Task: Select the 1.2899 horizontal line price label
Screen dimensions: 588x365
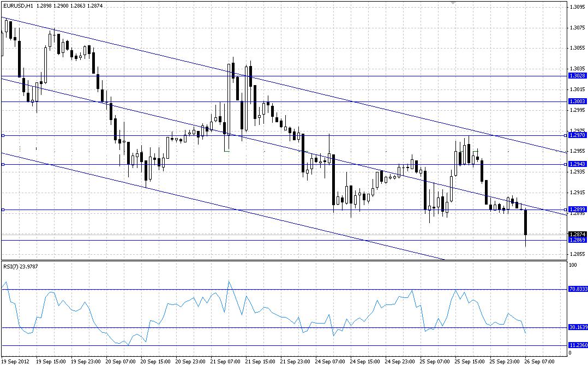Action: point(578,210)
